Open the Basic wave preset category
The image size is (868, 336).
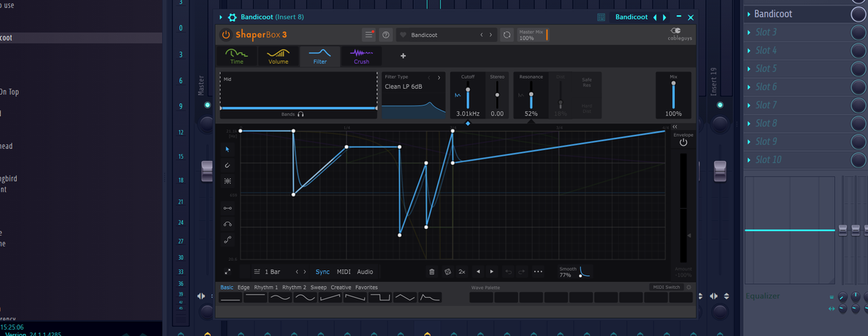(226, 287)
